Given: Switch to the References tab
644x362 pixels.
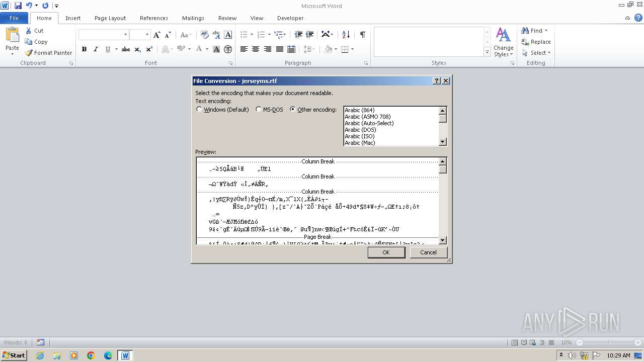Looking at the screenshot, I should point(154,18).
